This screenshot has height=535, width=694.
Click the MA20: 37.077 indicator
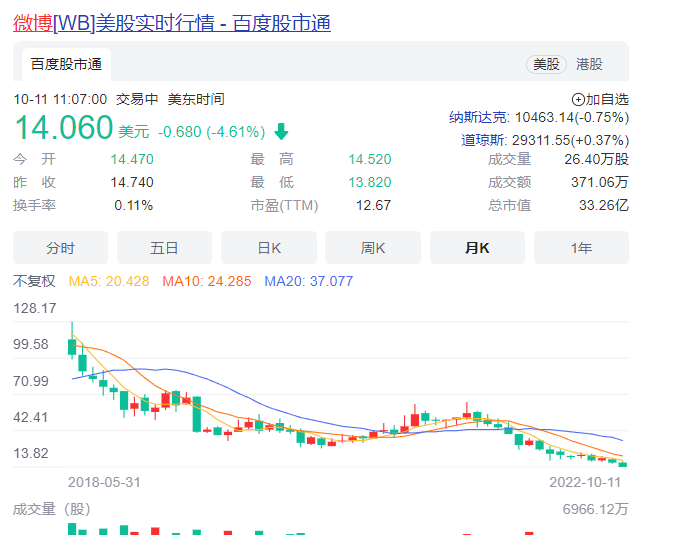click(x=308, y=281)
